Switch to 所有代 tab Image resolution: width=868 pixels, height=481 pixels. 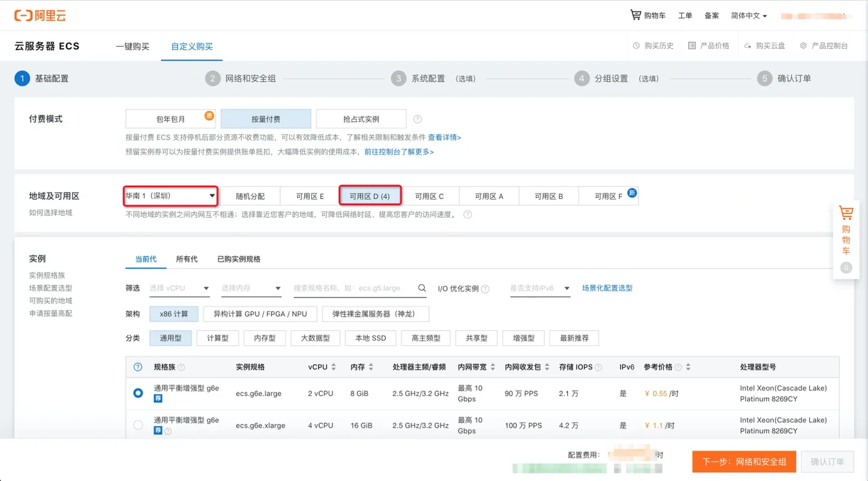pos(187,259)
